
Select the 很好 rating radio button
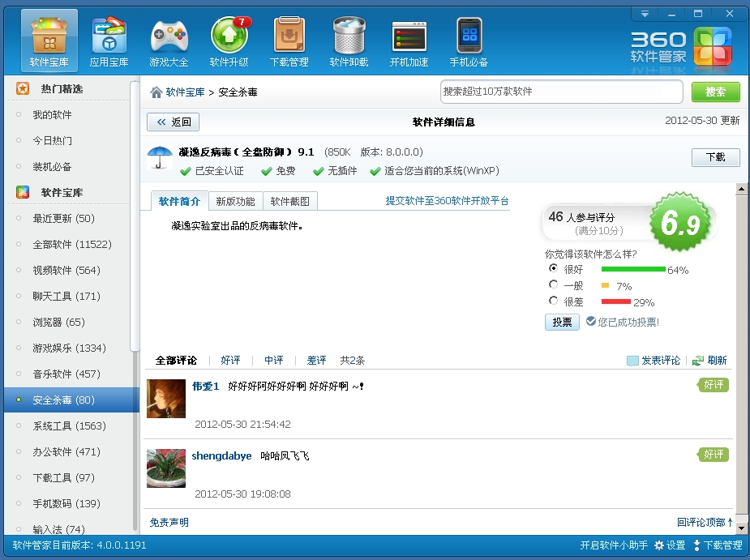(554, 268)
